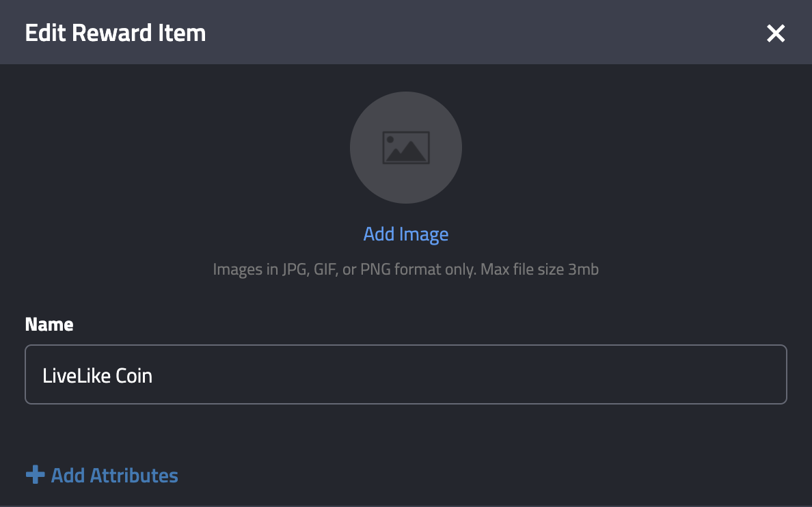Click the Add Attributes link text
The height and width of the screenshot is (507, 812).
click(x=114, y=476)
